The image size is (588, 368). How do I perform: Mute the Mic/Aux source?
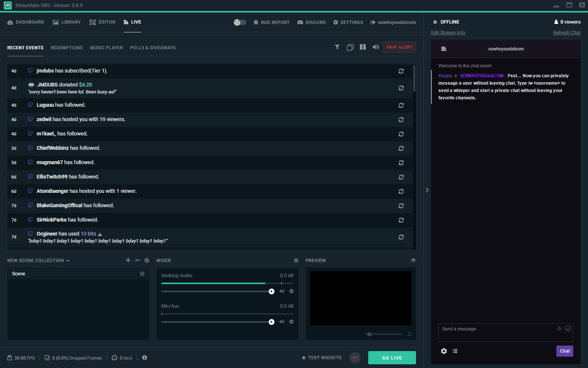coord(282,322)
